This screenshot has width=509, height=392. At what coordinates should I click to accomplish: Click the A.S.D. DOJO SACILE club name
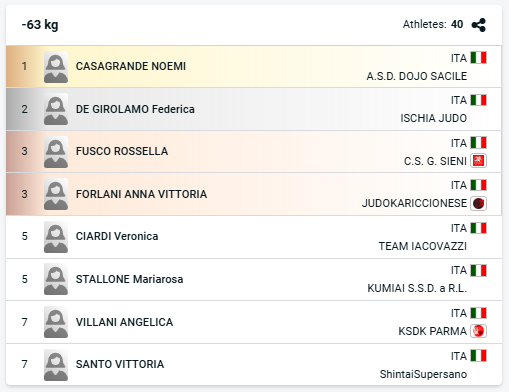point(417,76)
